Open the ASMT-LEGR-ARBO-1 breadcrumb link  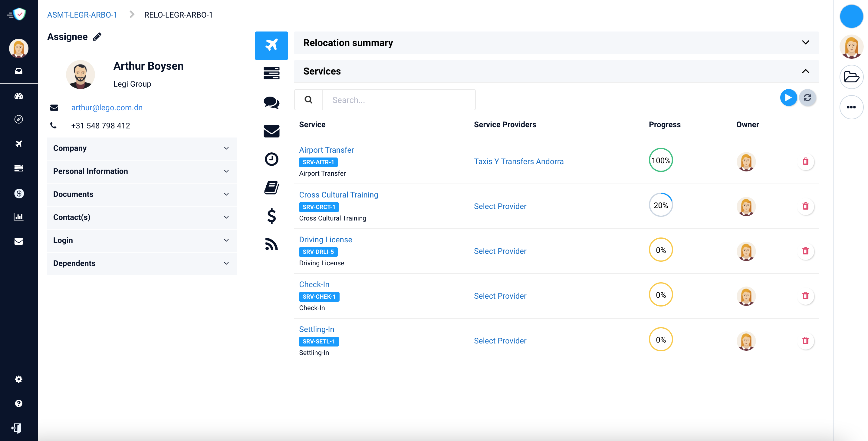[x=82, y=15]
